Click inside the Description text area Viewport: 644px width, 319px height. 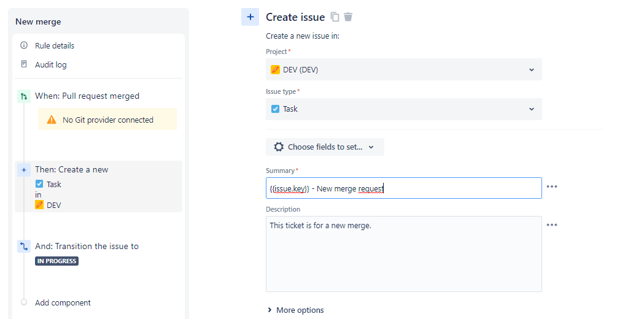tap(404, 254)
